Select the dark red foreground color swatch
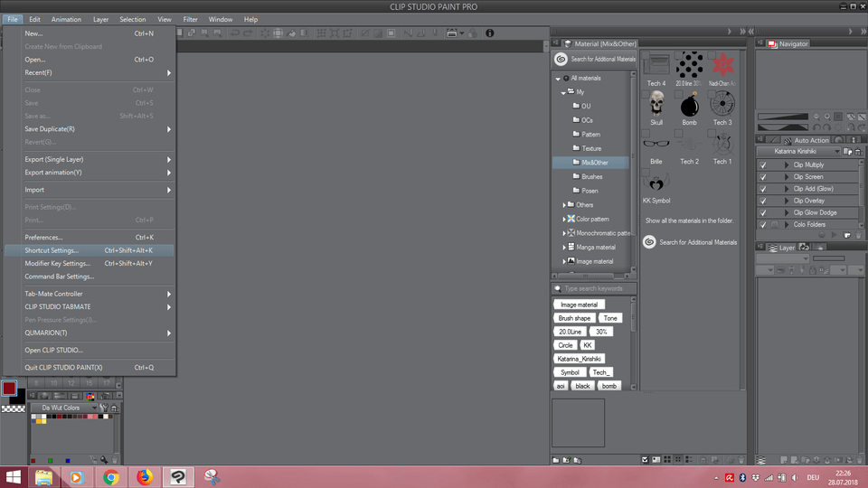This screenshot has height=488, width=868. pos(9,389)
